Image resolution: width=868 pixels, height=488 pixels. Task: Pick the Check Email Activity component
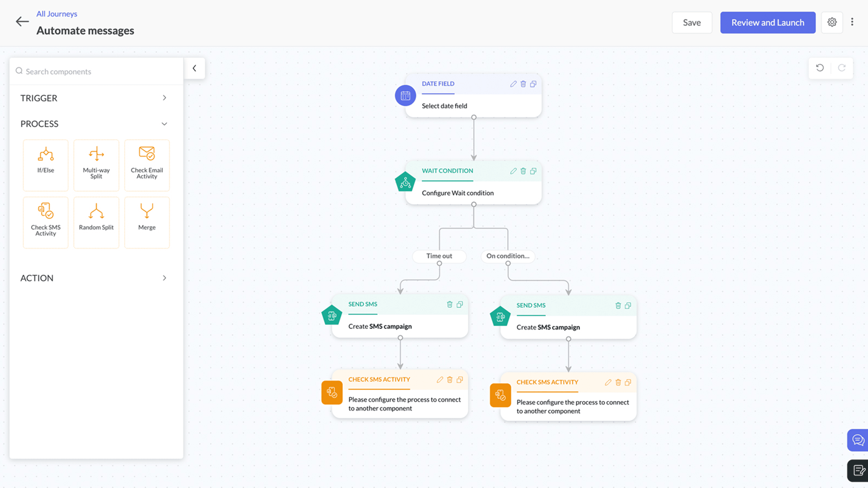[147, 165]
